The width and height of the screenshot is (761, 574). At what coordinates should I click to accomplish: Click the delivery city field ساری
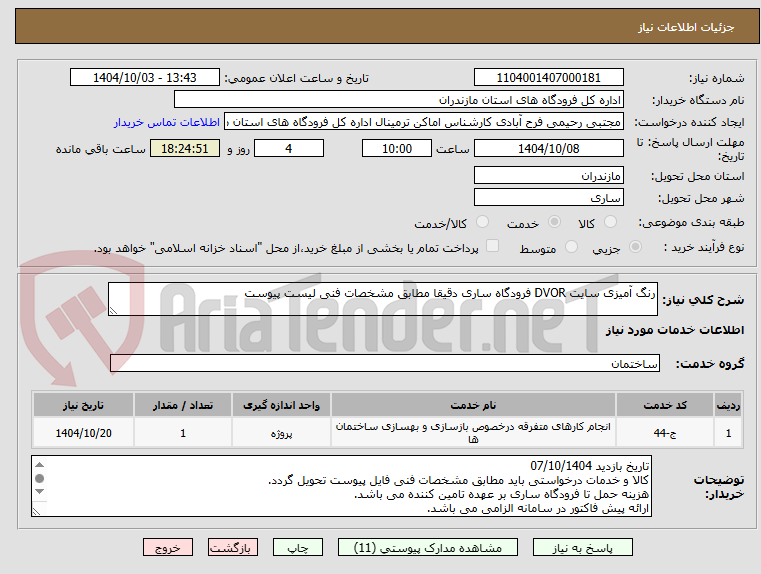pos(548,198)
